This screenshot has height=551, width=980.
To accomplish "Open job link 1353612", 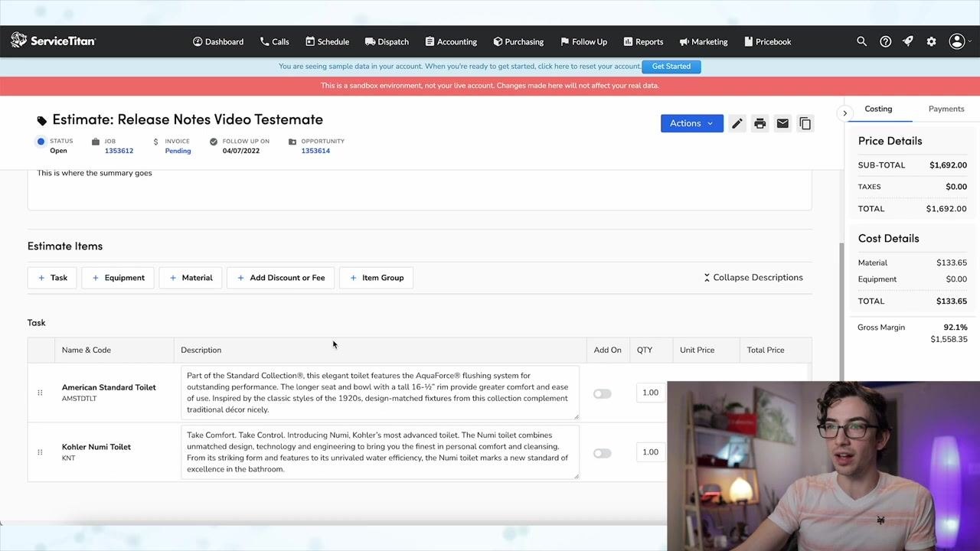I will (119, 151).
